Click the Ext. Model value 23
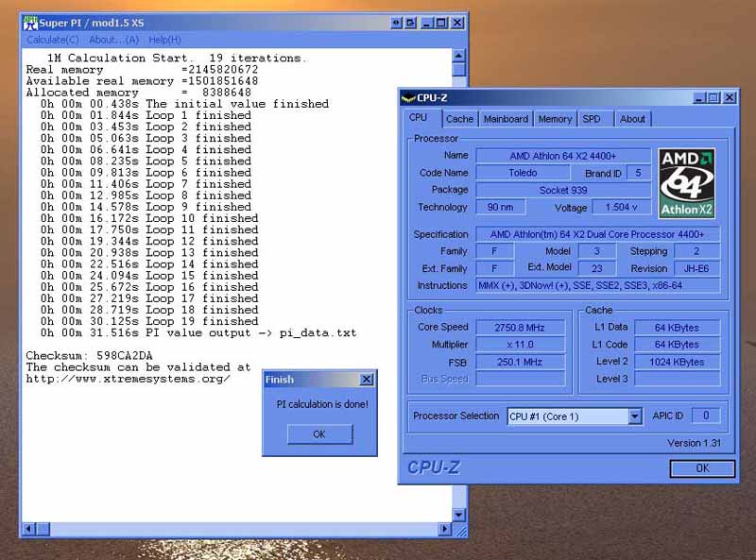Image resolution: width=756 pixels, height=560 pixels. (597, 268)
